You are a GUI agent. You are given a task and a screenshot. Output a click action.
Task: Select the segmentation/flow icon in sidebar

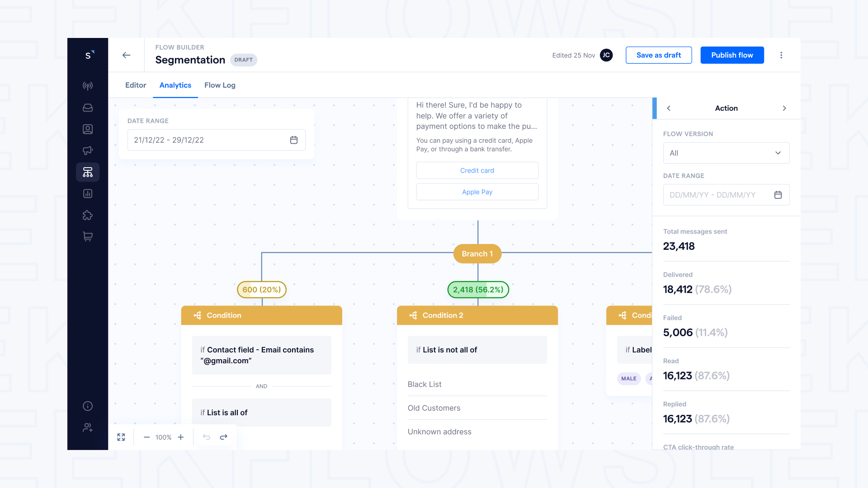click(88, 172)
